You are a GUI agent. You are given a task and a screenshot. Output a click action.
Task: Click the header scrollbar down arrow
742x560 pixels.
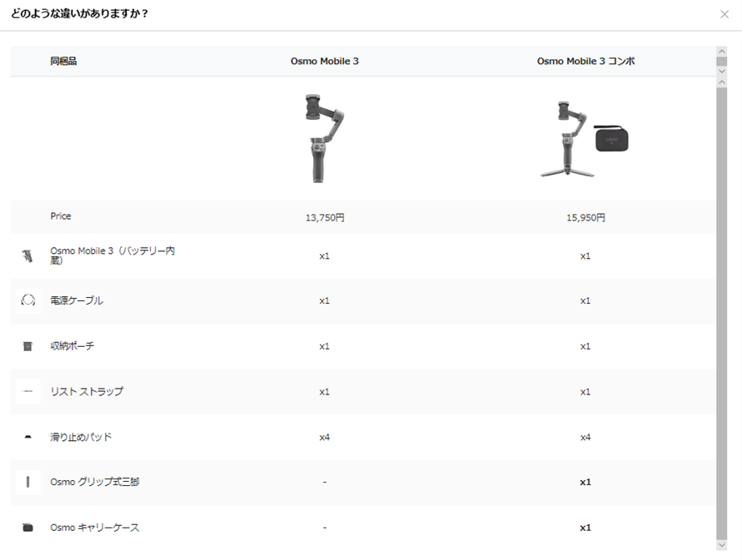click(721, 71)
